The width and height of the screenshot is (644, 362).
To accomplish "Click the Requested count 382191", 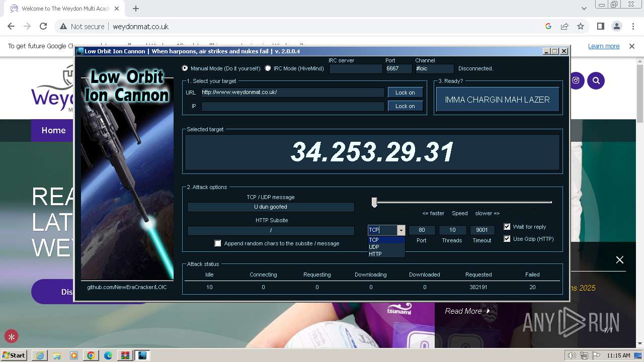I will tap(478, 287).
